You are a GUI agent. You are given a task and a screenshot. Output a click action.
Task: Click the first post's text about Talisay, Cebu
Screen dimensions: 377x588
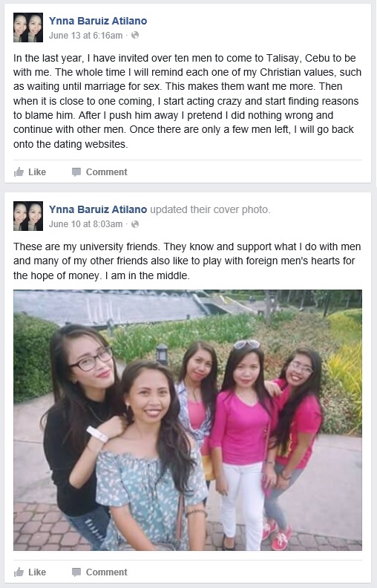point(187,101)
